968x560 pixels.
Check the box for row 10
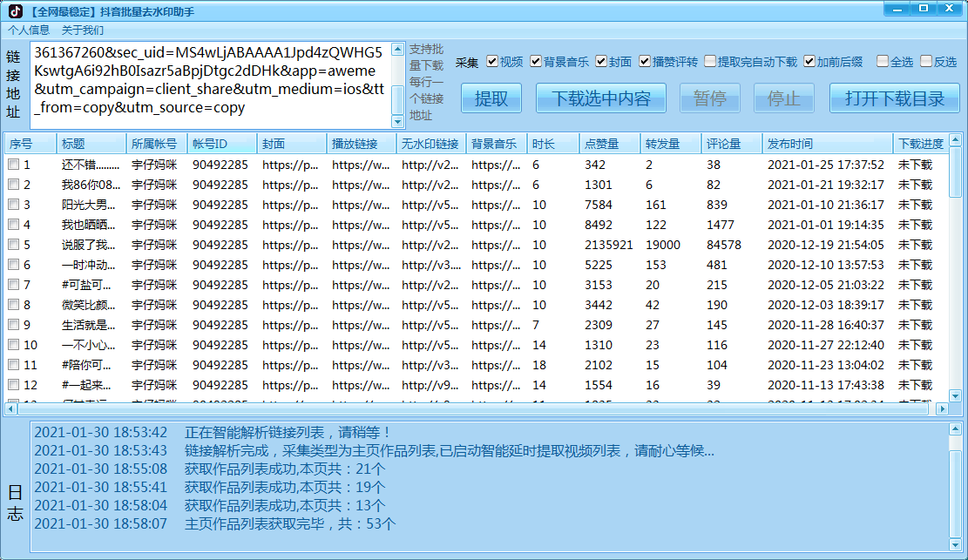click(x=14, y=345)
